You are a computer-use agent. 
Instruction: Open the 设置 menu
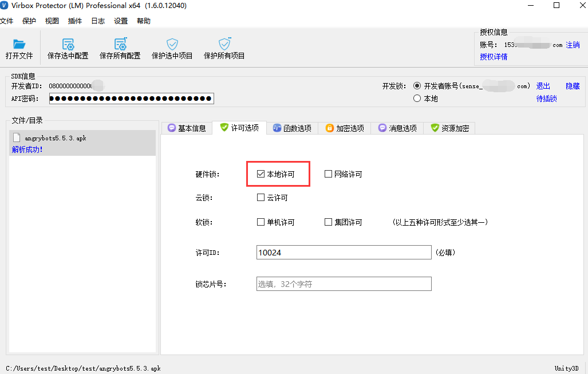(121, 21)
